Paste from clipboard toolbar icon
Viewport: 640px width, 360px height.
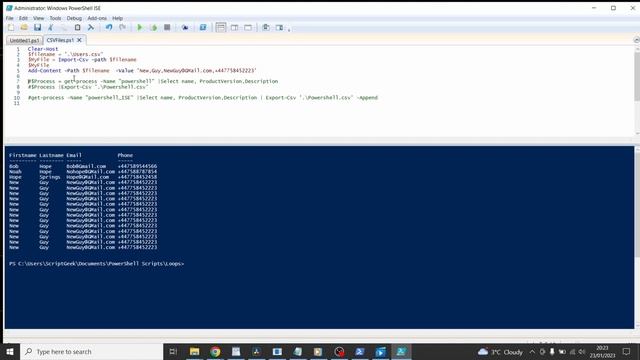[x=78, y=27]
